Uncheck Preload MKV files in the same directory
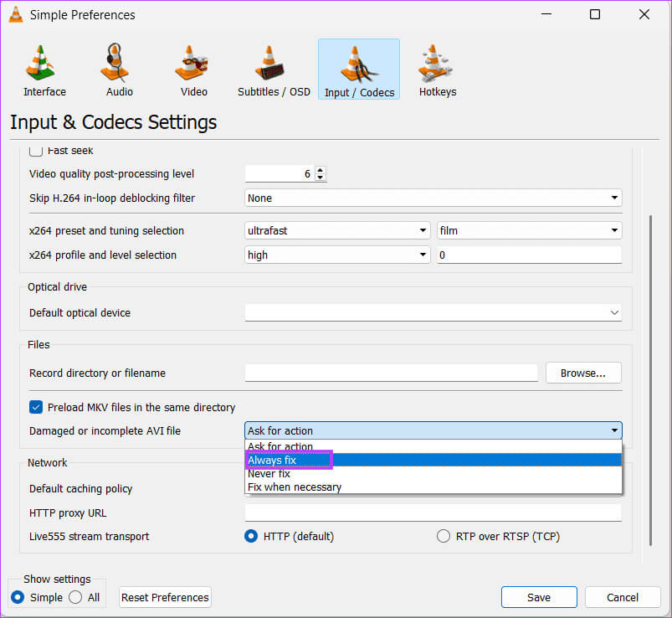Screen dimensions: 672x618 coord(36,407)
